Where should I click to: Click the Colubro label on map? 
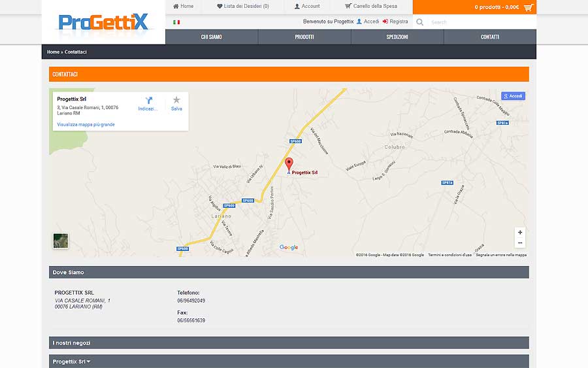tap(395, 147)
